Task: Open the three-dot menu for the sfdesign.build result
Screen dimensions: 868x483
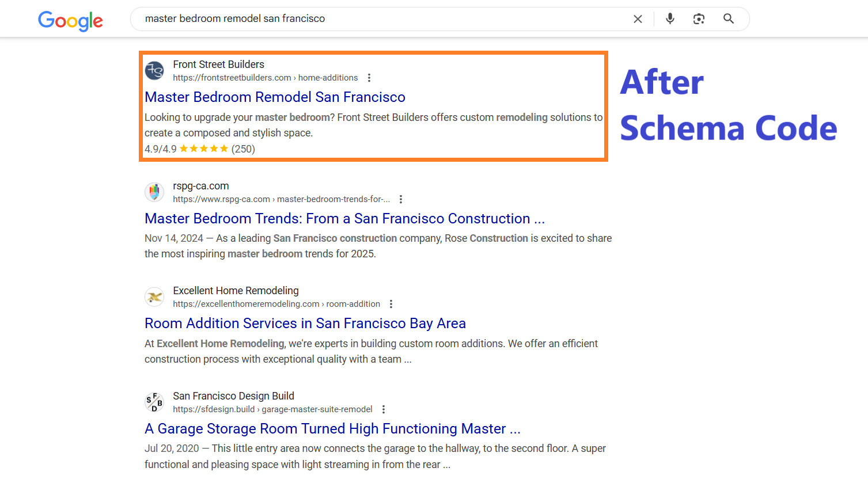Action: tap(384, 409)
